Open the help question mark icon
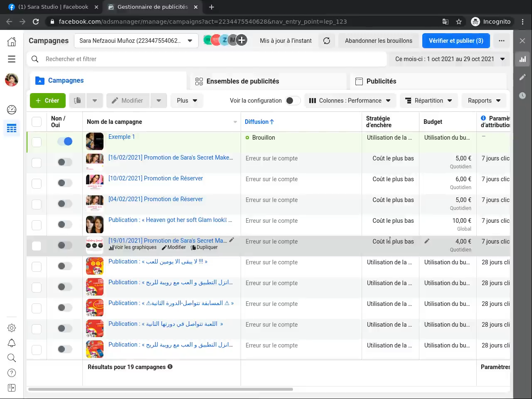 [12, 373]
